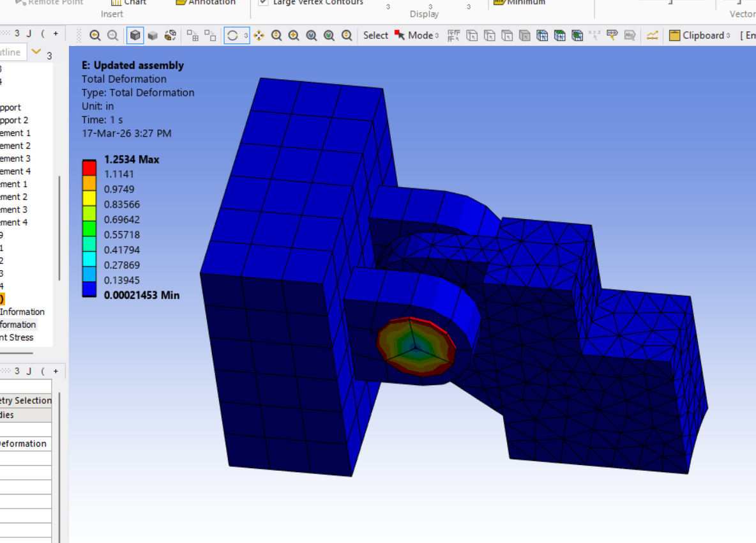
Task: Select Support 2 in the outline tree
Action: (x=14, y=120)
